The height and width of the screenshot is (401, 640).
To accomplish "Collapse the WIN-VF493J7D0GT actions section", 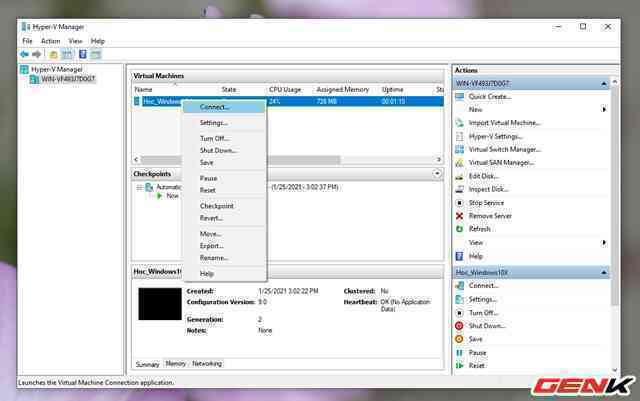I will tap(604, 84).
